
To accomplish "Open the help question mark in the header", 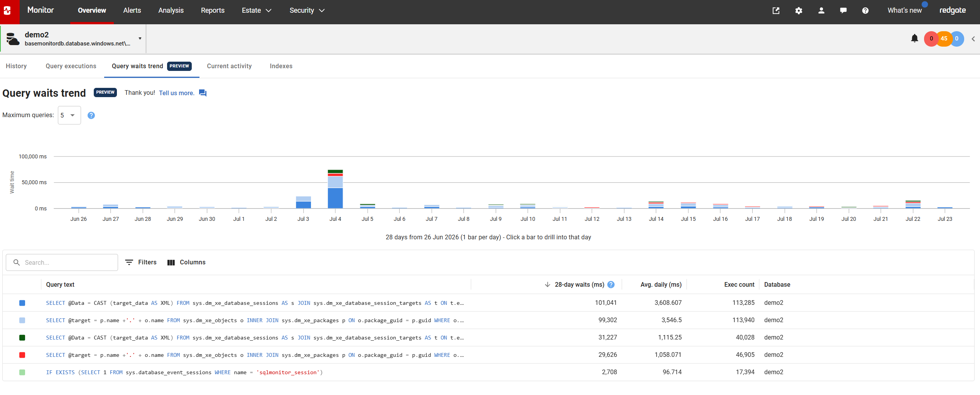I will click(865, 11).
